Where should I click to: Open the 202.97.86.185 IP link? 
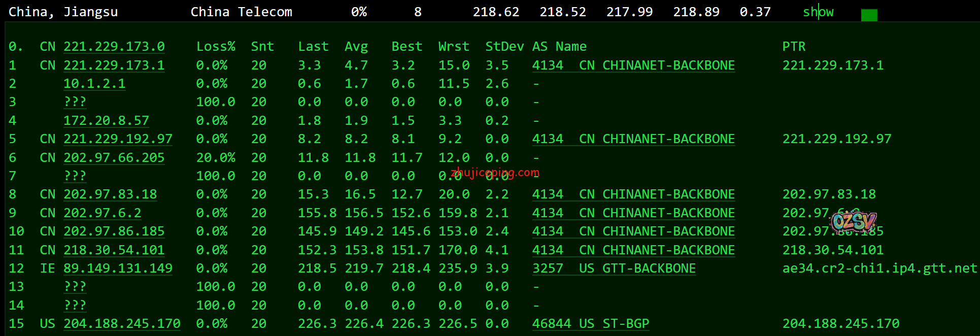[114, 231]
